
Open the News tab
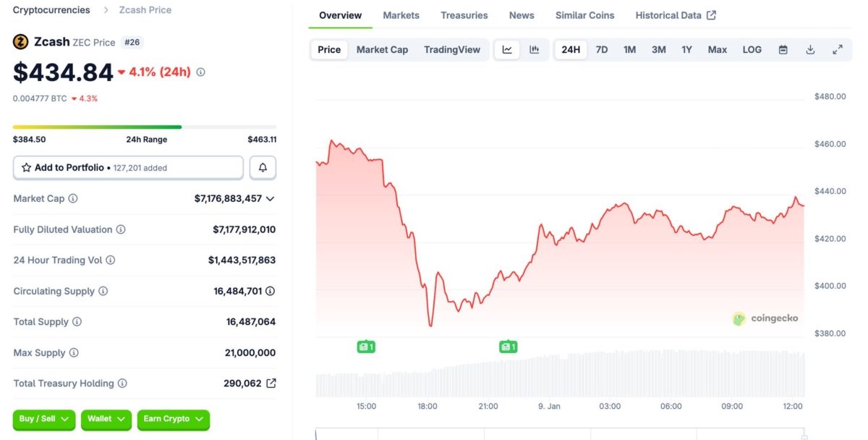pos(522,14)
